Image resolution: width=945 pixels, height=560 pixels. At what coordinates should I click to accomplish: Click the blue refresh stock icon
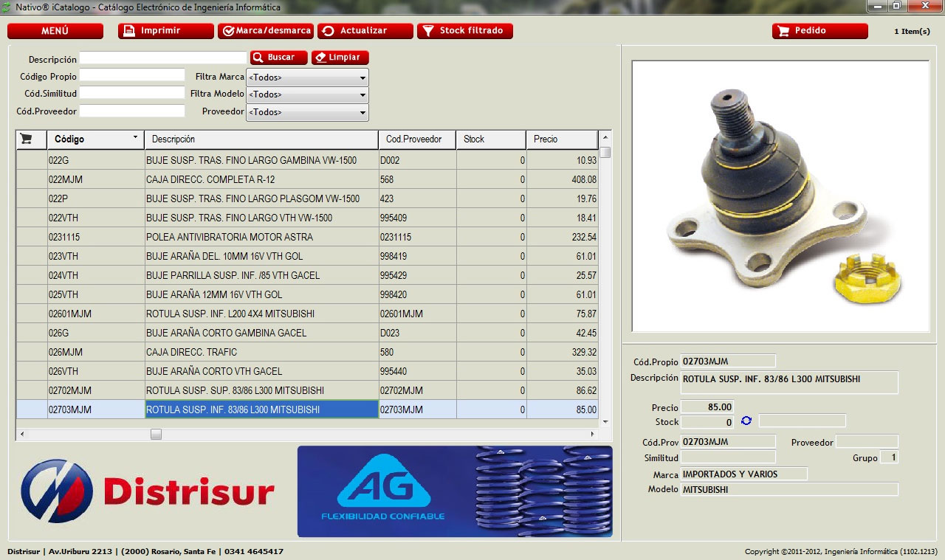click(x=746, y=421)
